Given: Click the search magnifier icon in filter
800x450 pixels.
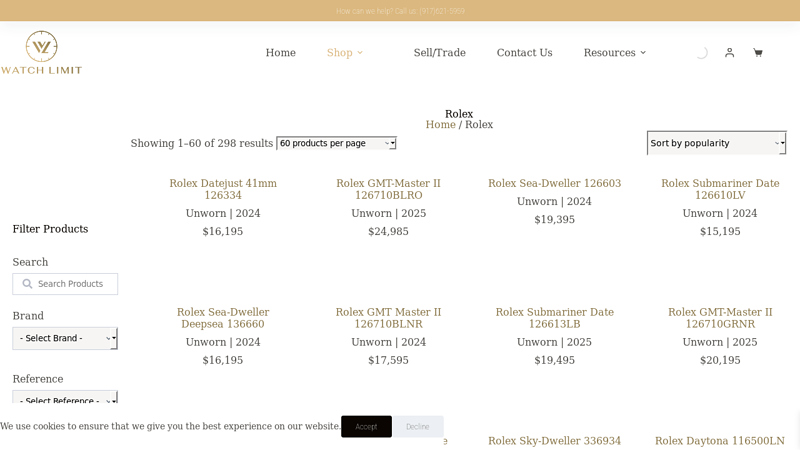Looking at the screenshot, I should point(27,284).
